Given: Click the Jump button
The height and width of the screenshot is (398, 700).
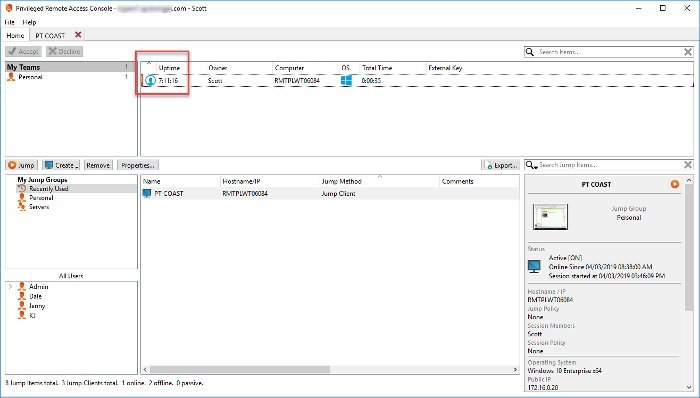Looking at the screenshot, I should tap(21, 165).
